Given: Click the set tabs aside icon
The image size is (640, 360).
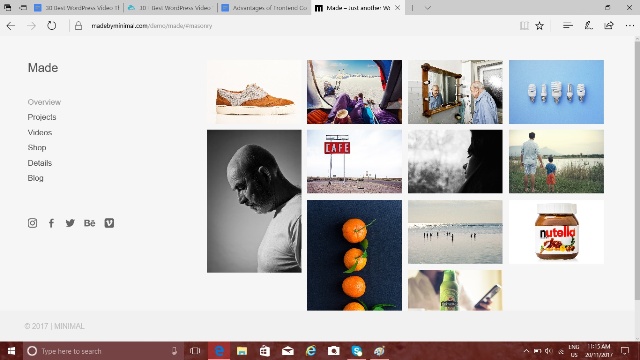Looking at the screenshot, I should click(23, 8).
